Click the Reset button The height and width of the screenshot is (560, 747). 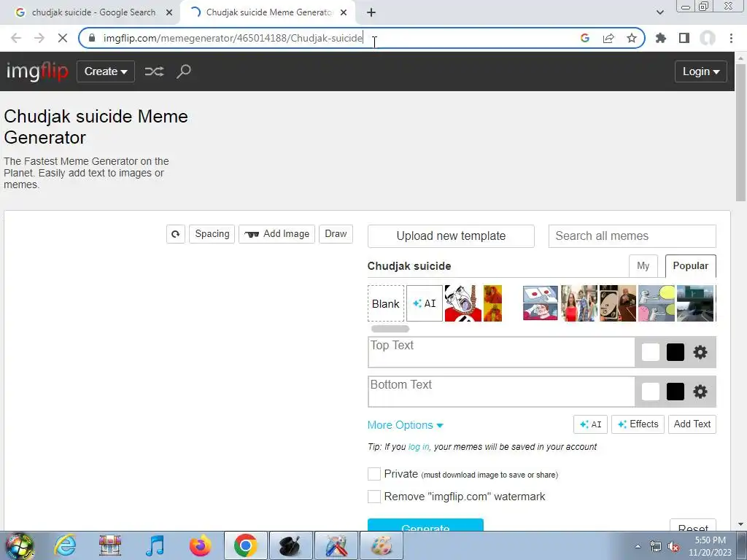693,526
